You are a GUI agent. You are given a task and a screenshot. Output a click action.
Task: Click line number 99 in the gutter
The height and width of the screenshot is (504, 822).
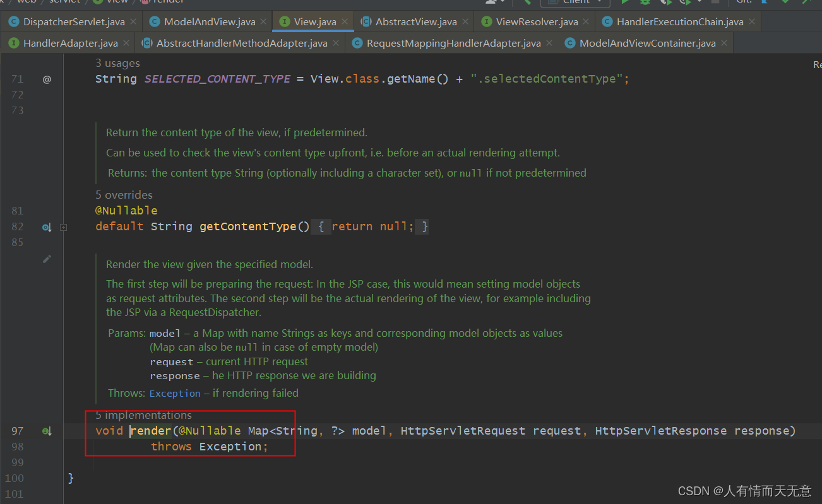click(x=17, y=462)
